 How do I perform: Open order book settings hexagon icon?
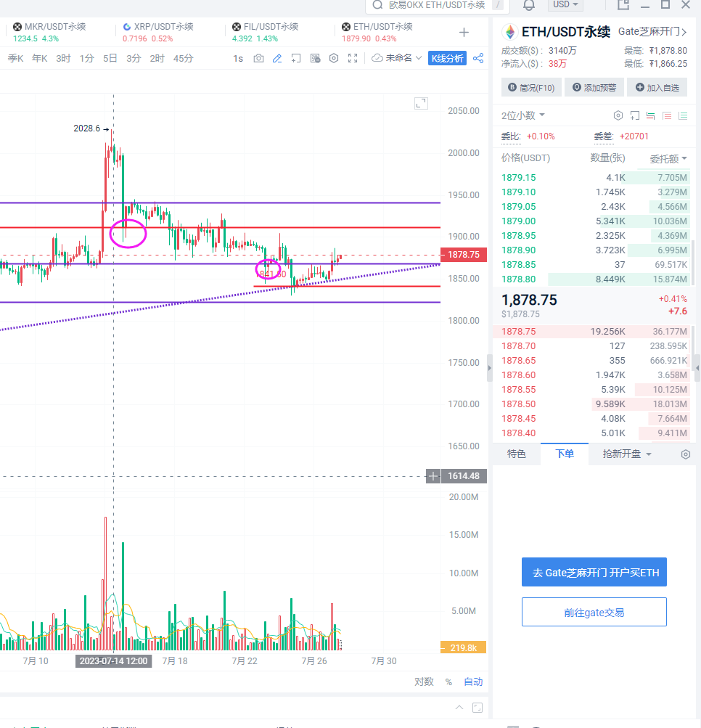(x=618, y=115)
